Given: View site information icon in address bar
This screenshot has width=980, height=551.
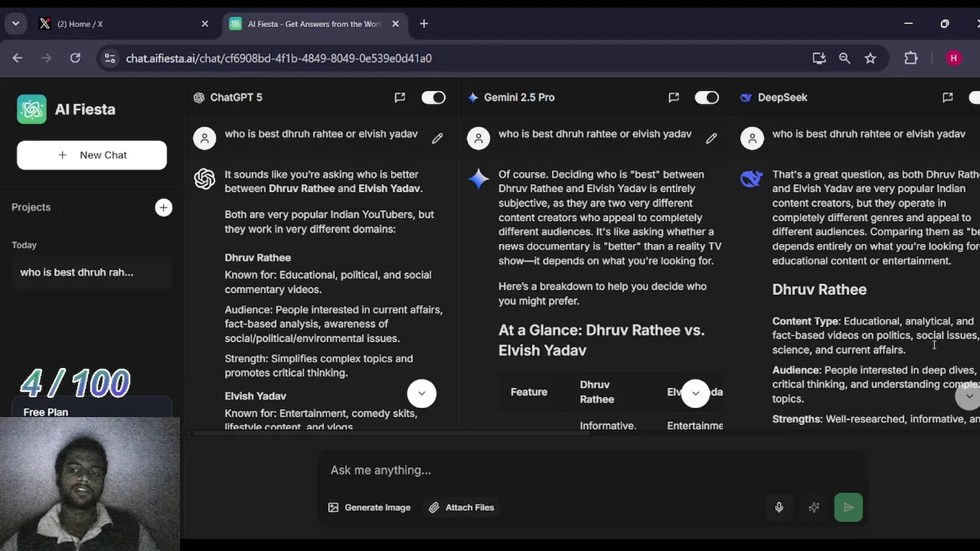Looking at the screenshot, I should click(x=109, y=58).
